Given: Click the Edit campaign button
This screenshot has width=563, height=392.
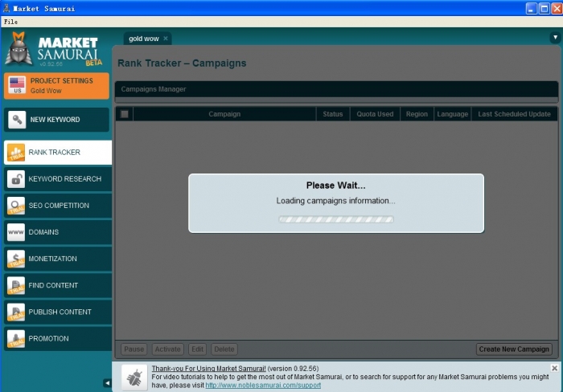Looking at the screenshot, I should 198,349.
